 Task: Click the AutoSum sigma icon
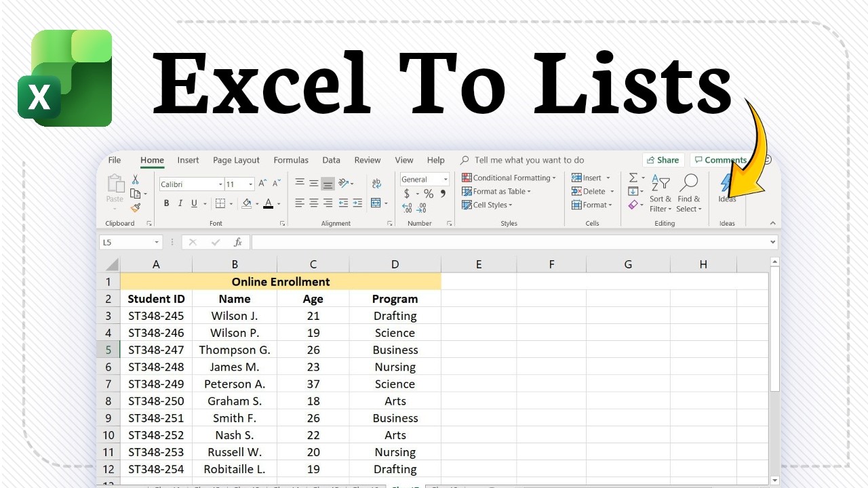633,178
